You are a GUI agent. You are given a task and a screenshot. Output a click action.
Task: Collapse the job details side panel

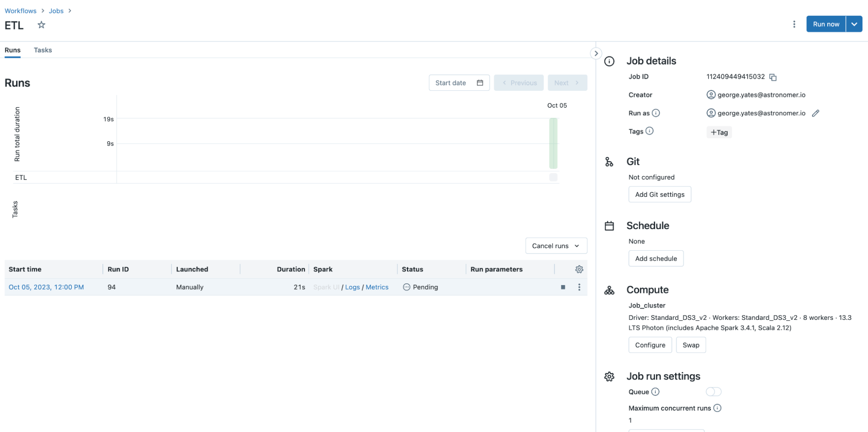[596, 53]
